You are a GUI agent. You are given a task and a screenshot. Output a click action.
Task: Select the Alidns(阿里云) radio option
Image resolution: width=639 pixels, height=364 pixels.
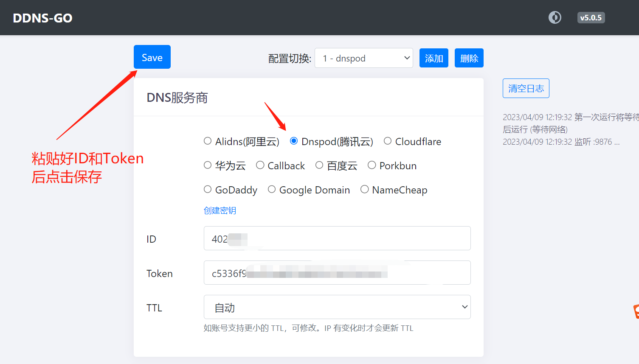pos(208,141)
